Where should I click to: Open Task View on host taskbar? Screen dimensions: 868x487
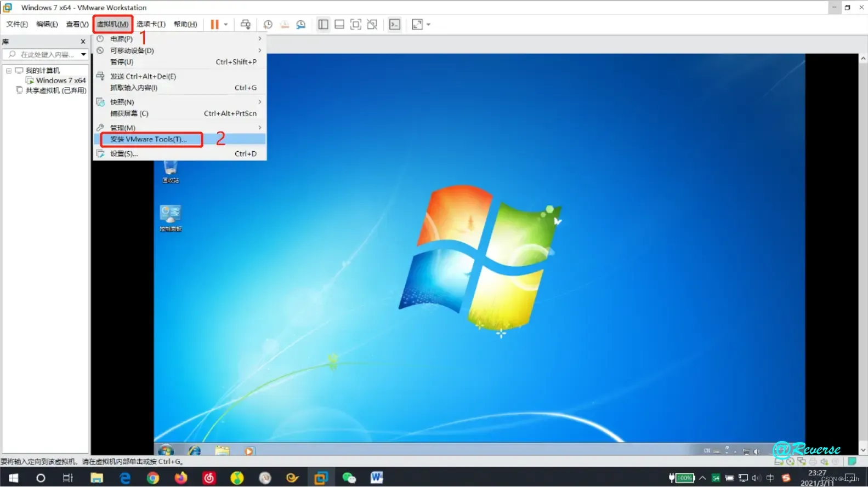point(68,478)
